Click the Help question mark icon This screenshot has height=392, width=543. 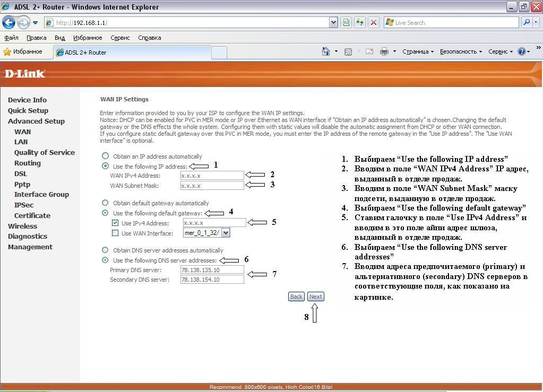tap(522, 51)
